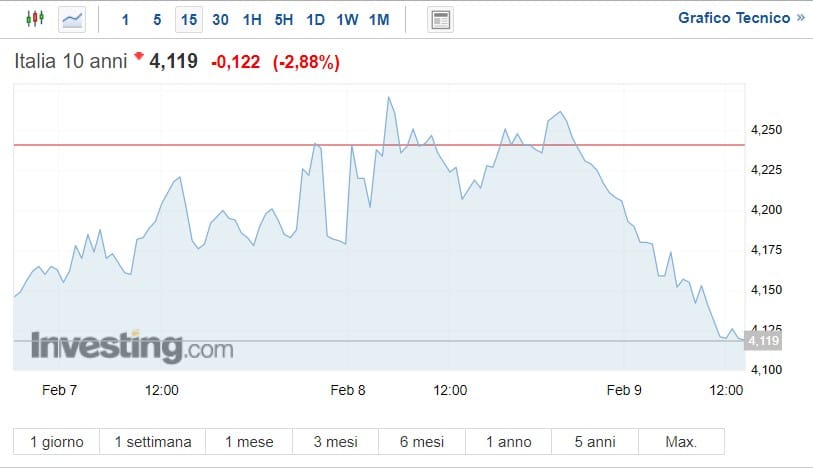Viewport: 813px width, 468px height.
Task: Select the Max. time range
Action: 680,441
